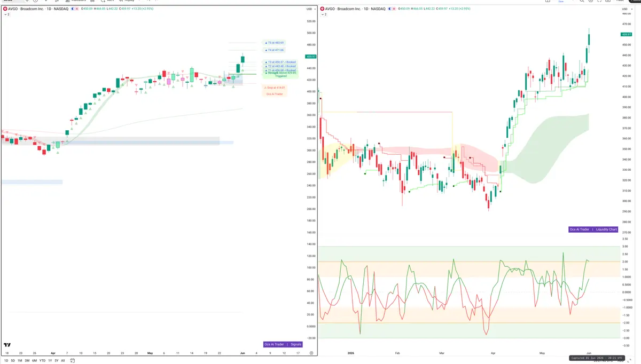Click the Ocs Ai Trader Liquidity Chart badge

point(593,230)
